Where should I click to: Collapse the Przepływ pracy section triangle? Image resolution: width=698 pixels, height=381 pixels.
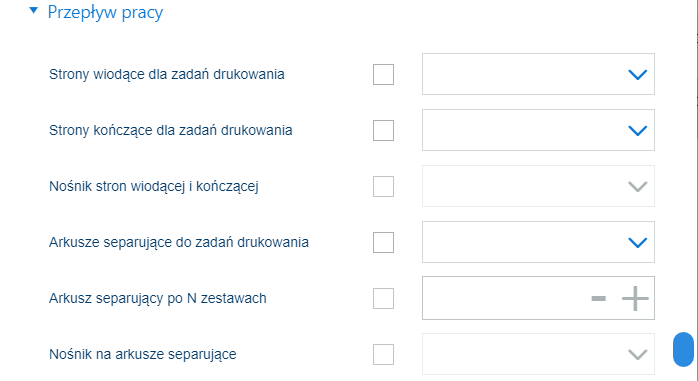[x=33, y=11]
